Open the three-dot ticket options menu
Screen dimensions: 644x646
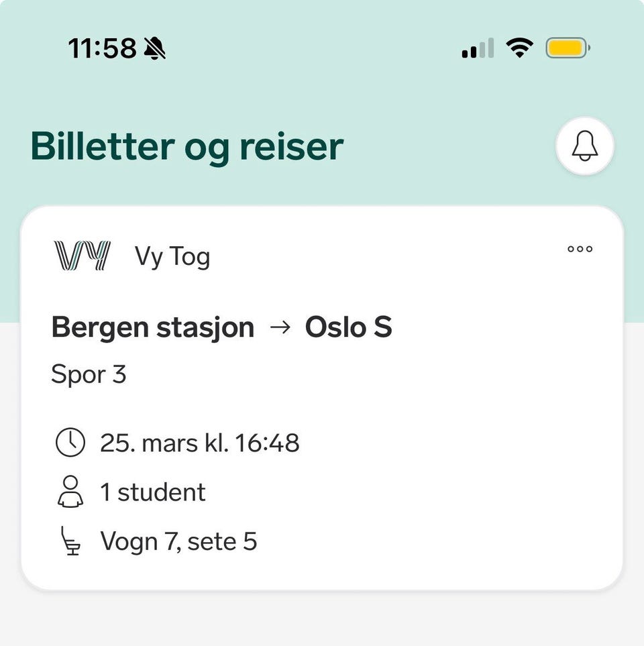(x=580, y=249)
